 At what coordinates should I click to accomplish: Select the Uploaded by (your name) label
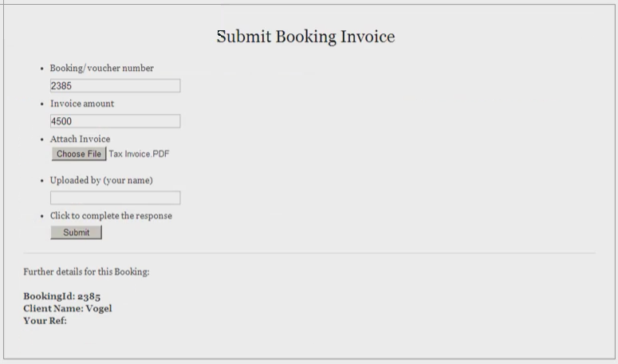(101, 181)
